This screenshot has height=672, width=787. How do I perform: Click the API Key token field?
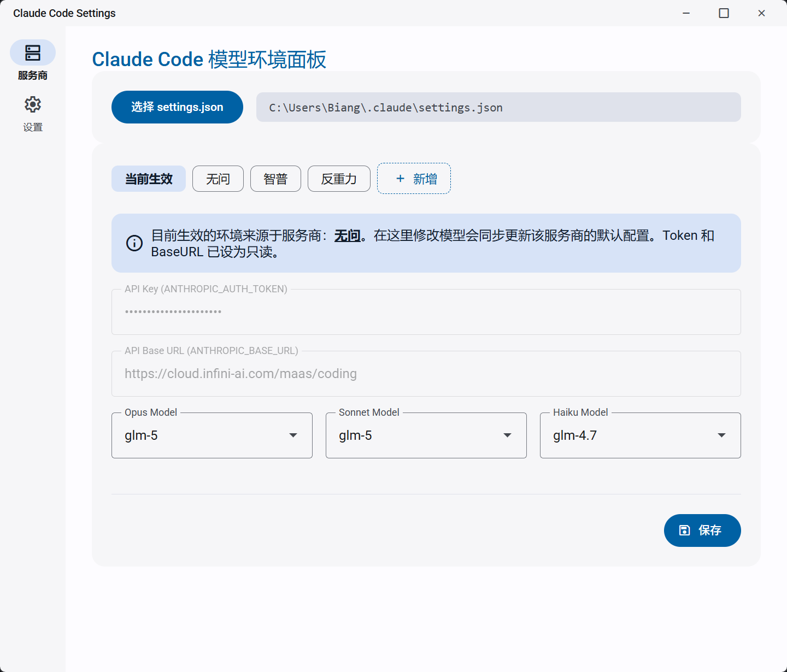click(426, 312)
